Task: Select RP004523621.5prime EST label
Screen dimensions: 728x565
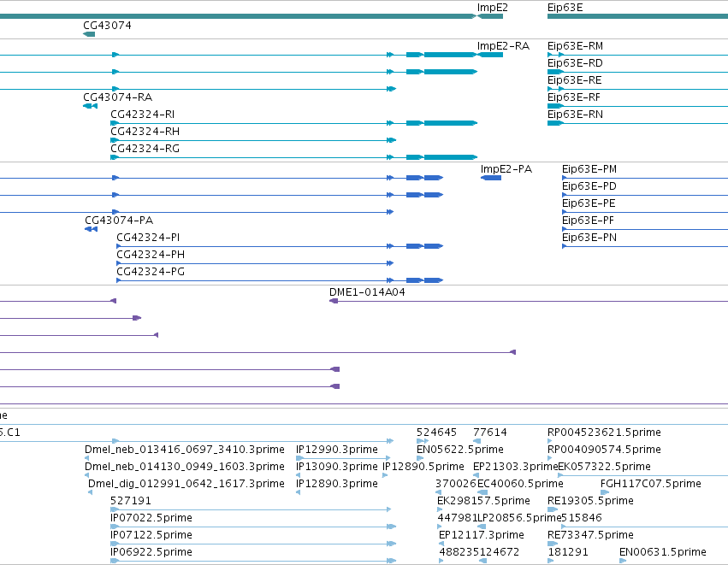Action: [x=604, y=433]
